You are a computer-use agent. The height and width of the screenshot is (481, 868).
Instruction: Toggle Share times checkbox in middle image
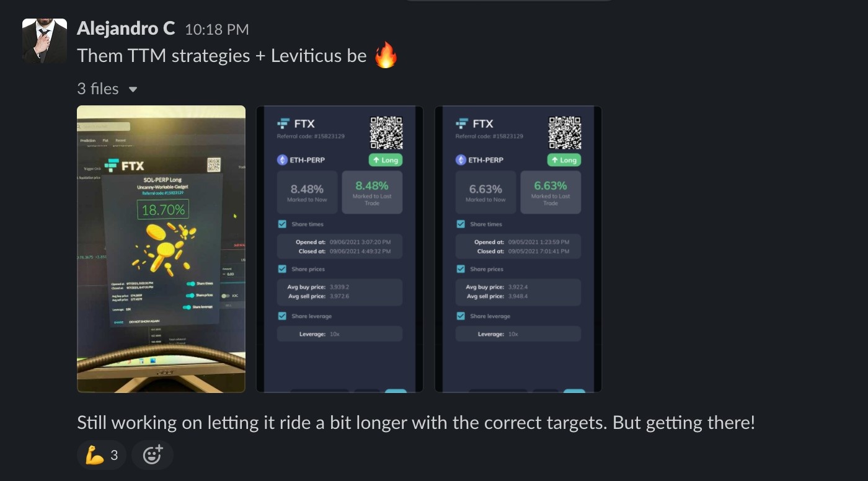(x=282, y=224)
